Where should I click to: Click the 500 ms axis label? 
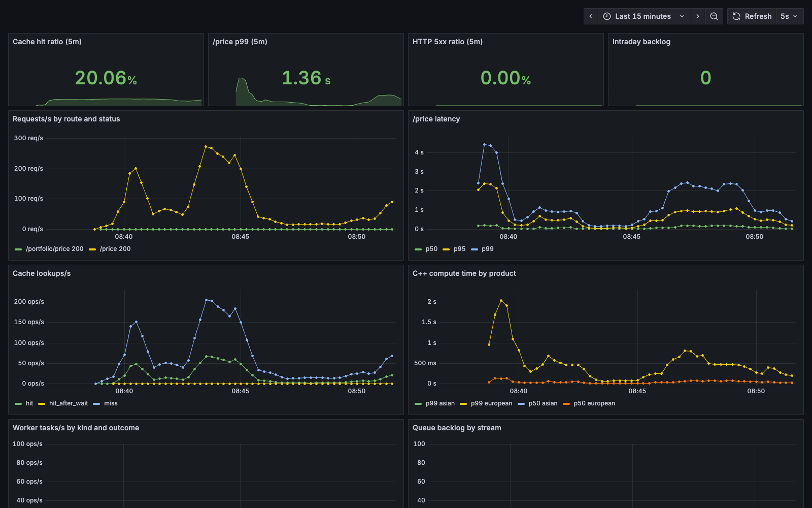(x=425, y=363)
